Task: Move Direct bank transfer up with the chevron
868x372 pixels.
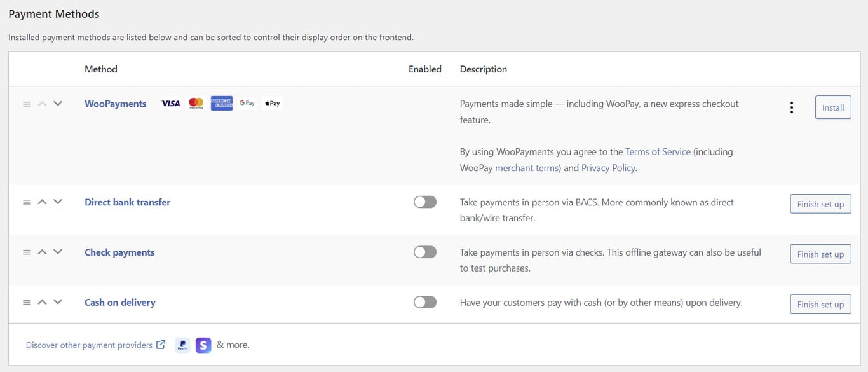Action: (x=42, y=202)
